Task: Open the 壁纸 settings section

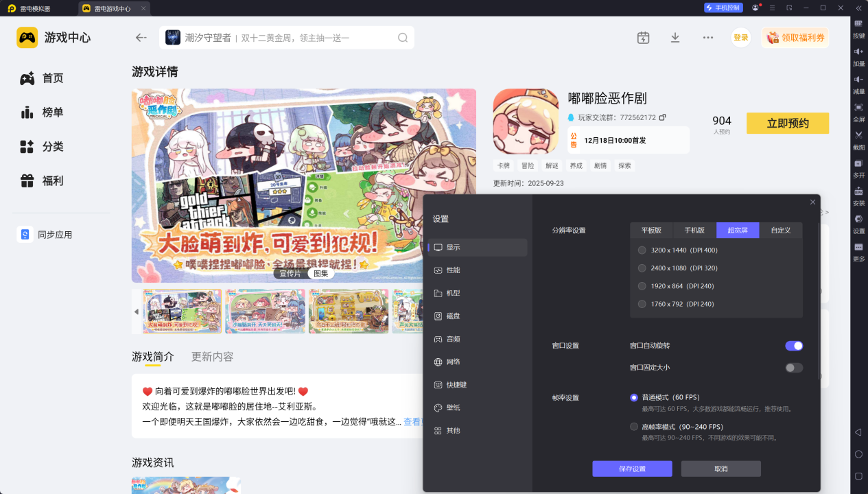Action: point(478,408)
